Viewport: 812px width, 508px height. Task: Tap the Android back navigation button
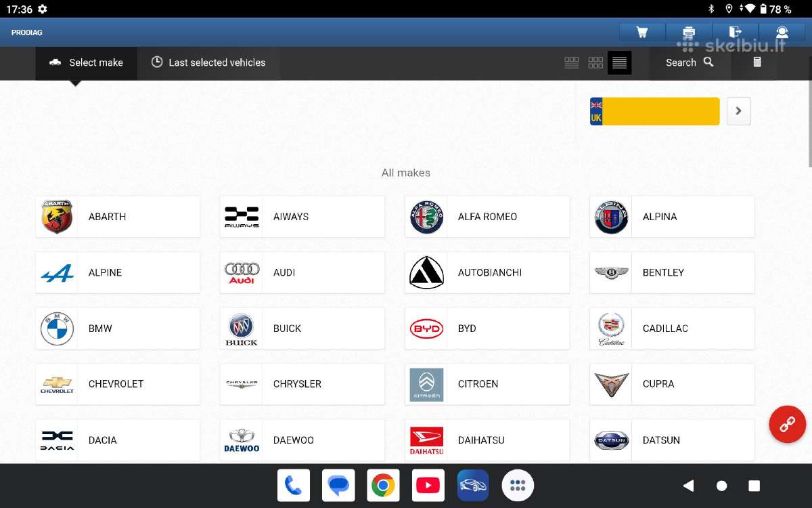[688, 486]
